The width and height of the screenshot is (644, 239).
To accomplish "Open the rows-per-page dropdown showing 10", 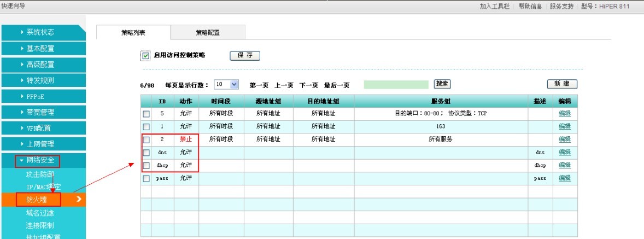I will click(226, 85).
